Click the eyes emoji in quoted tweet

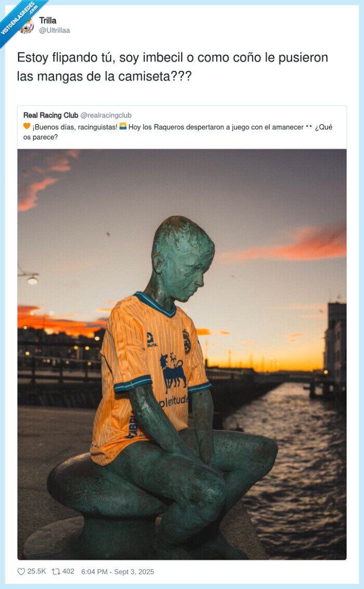pos(309,127)
